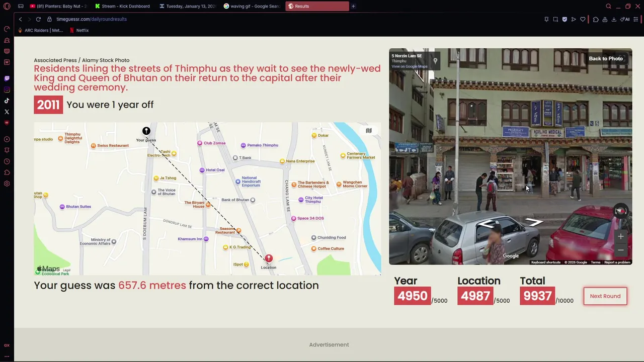Go back to the previous page
This screenshot has height=362, width=644.
(20, 19)
